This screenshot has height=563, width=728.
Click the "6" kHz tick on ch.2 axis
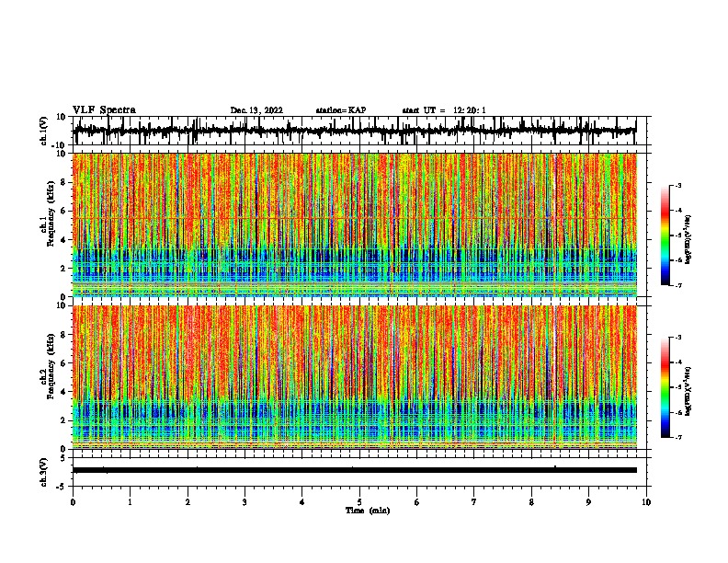63,363
